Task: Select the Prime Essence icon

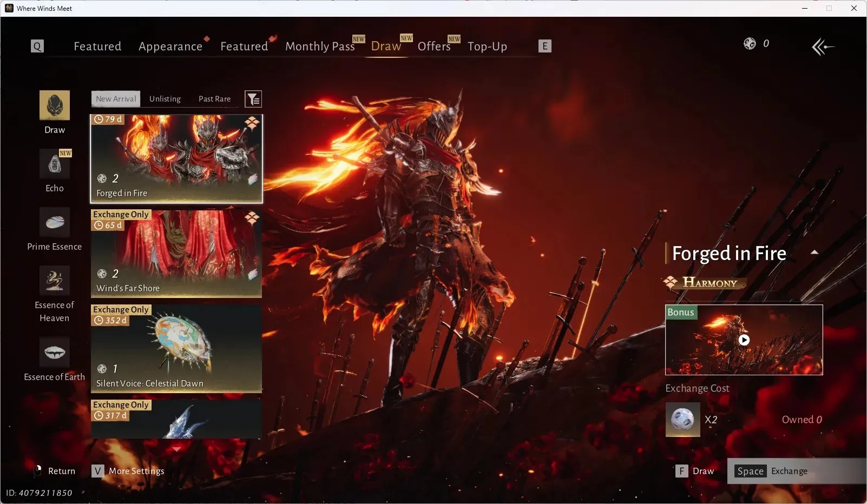Action: click(55, 222)
